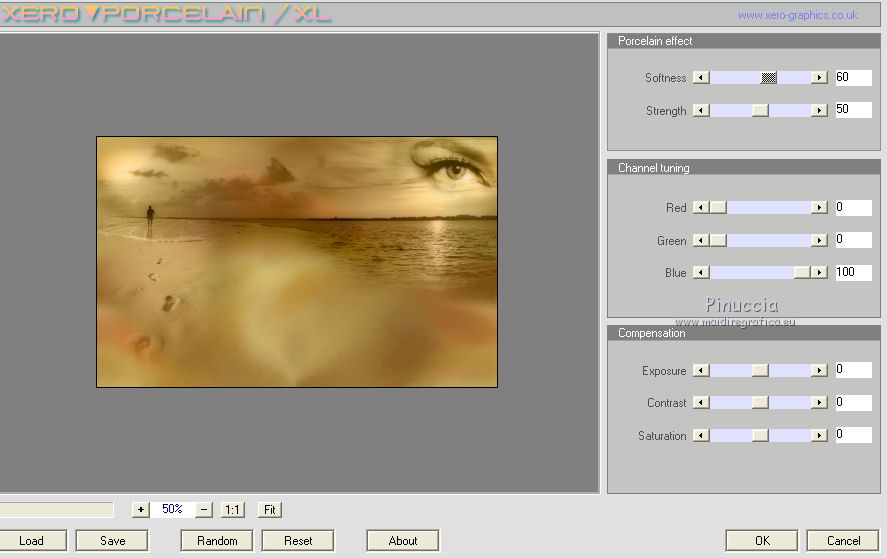Increase Strength with right arrow
The width and height of the screenshot is (887, 558).
(819, 110)
